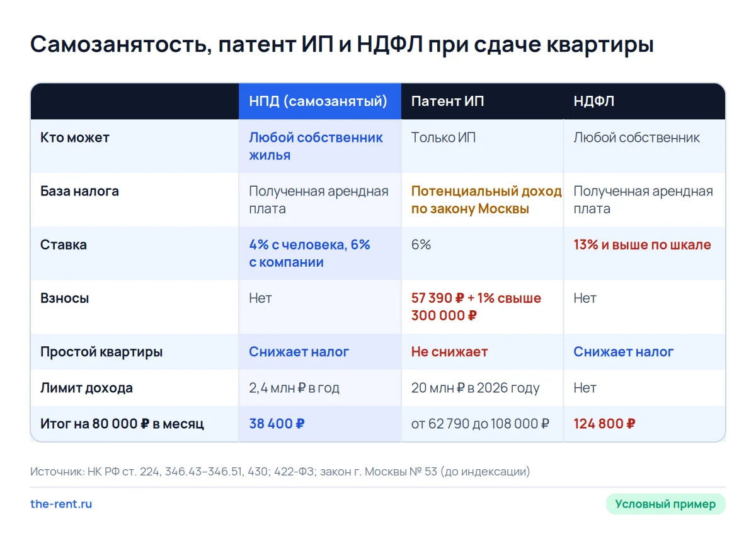The height and width of the screenshot is (536, 756).
Task: Click the '6%' rate in the Патент ИП column
Action: [x=421, y=245]
